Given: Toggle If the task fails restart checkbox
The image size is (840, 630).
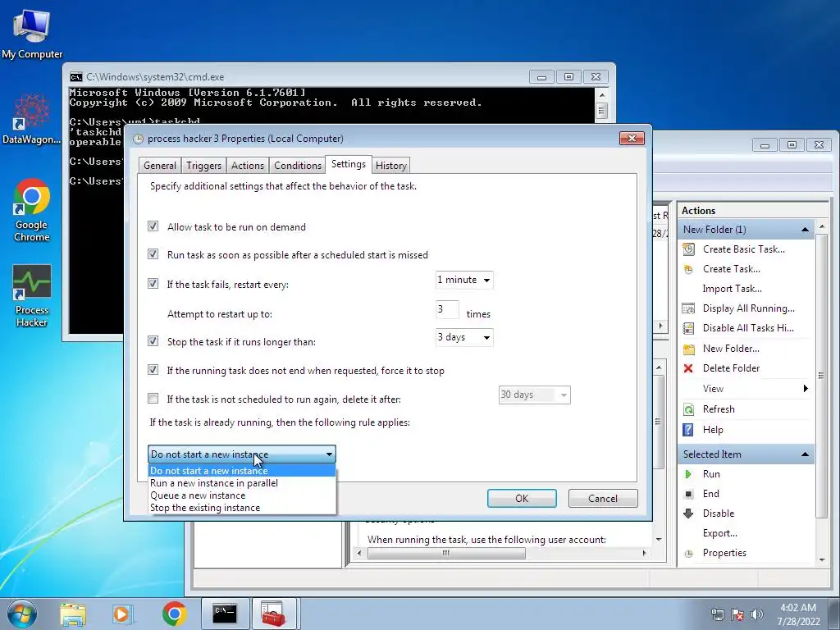Looking at the screenshot, I should coord(153,283).
